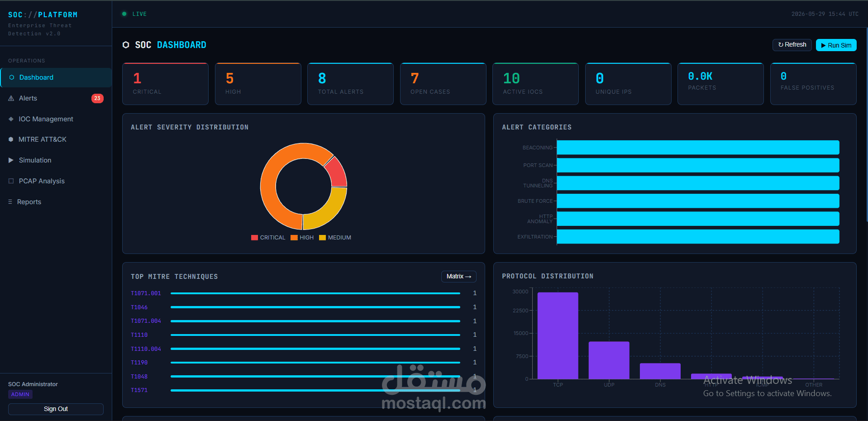Open the Dashboard menu item
868x421 pixels.
click(56, 77)
